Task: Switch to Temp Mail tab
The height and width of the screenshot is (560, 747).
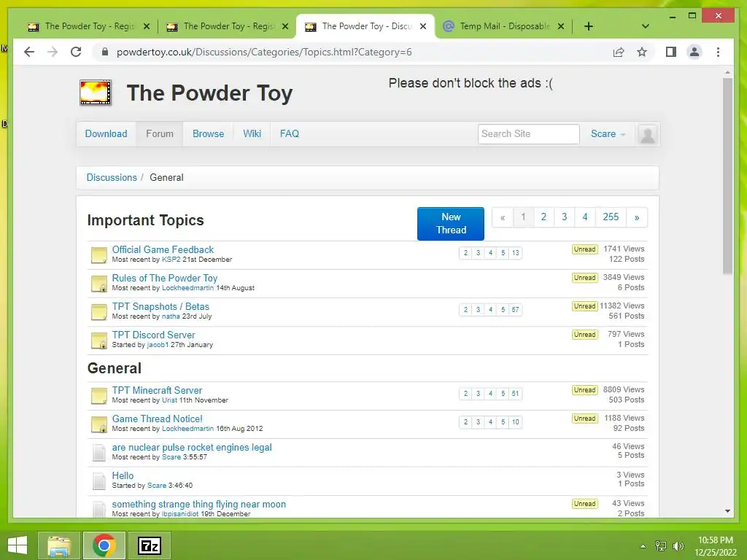Action: coord(503,26)
